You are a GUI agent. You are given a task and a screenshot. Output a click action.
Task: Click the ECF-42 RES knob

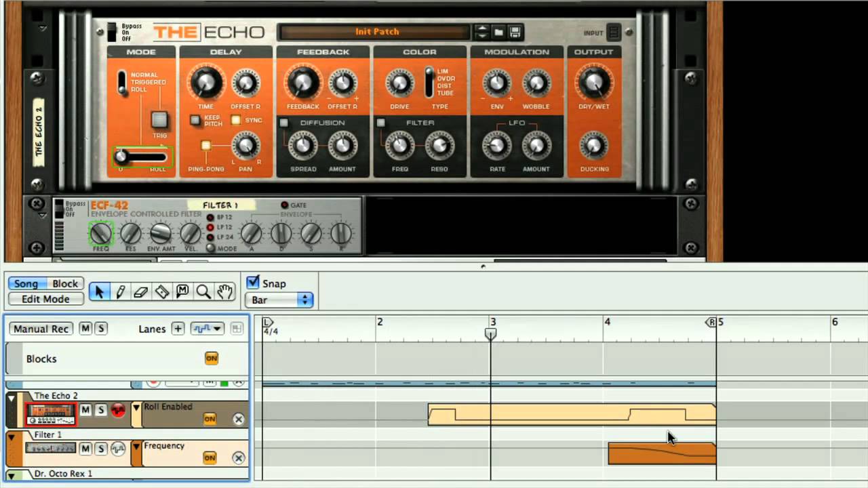131,234
